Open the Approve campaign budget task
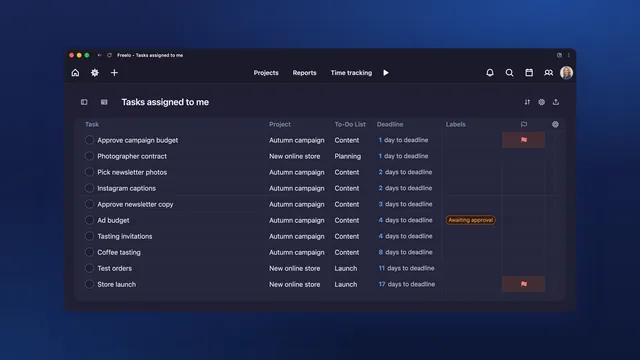Screen dimensions: 640x360 point(138,140)
